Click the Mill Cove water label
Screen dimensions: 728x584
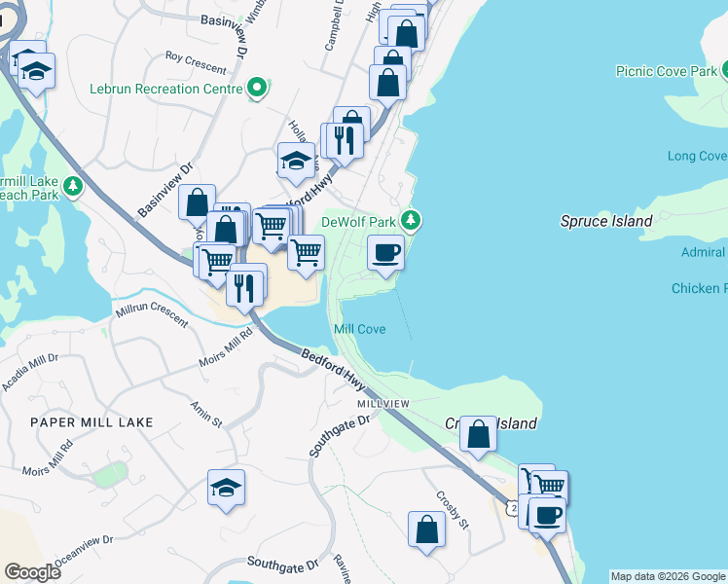(360, 329)
